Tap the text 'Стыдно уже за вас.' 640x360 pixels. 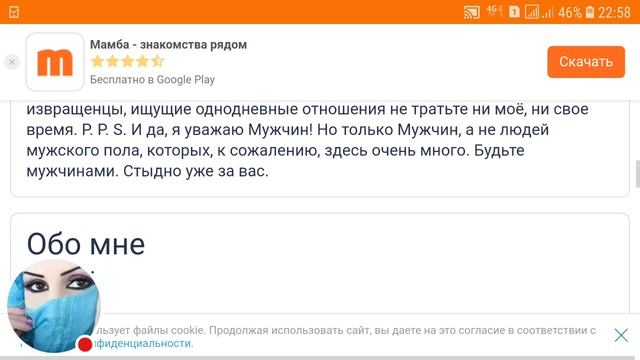pyautogui.click(x=196, y=171)
